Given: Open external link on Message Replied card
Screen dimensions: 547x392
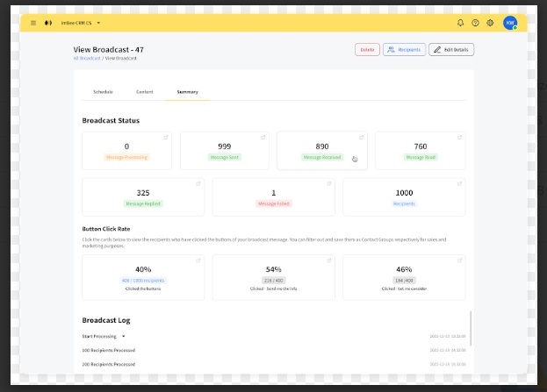Looking at the screenshot, I should click(198, 184).
